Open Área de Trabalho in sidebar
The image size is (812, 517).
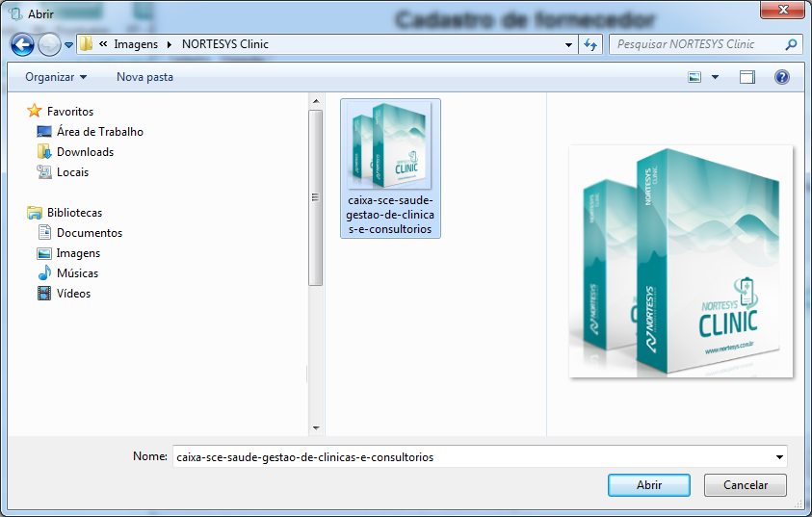coord(100,132)
